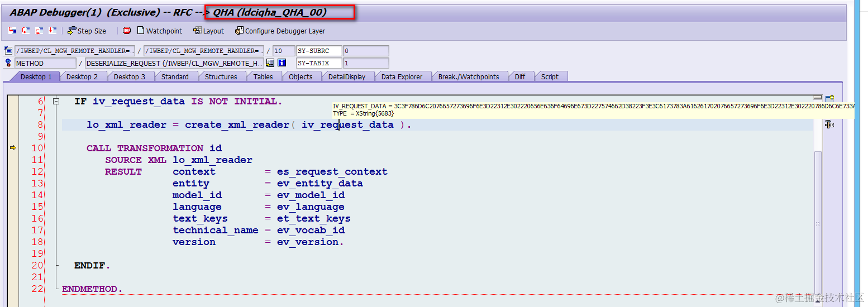Open the Standard tab
The image size is (868, 307).
tap(175, 76)
